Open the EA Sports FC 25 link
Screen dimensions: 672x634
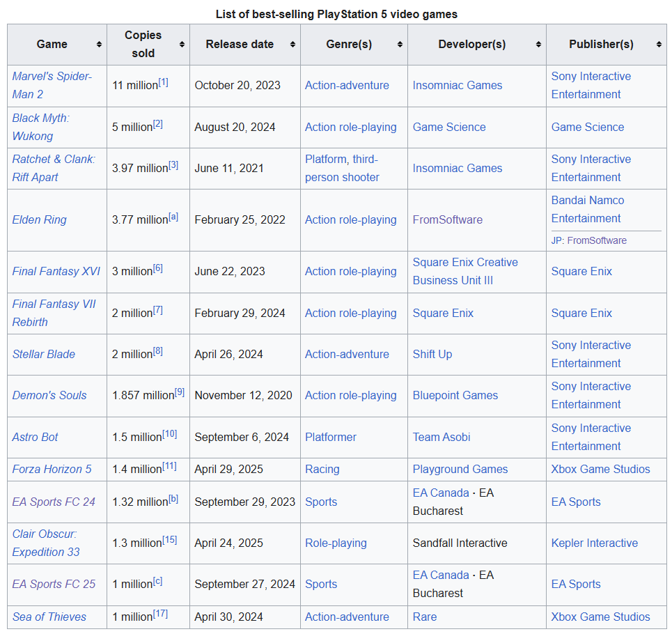pos(54,585)
